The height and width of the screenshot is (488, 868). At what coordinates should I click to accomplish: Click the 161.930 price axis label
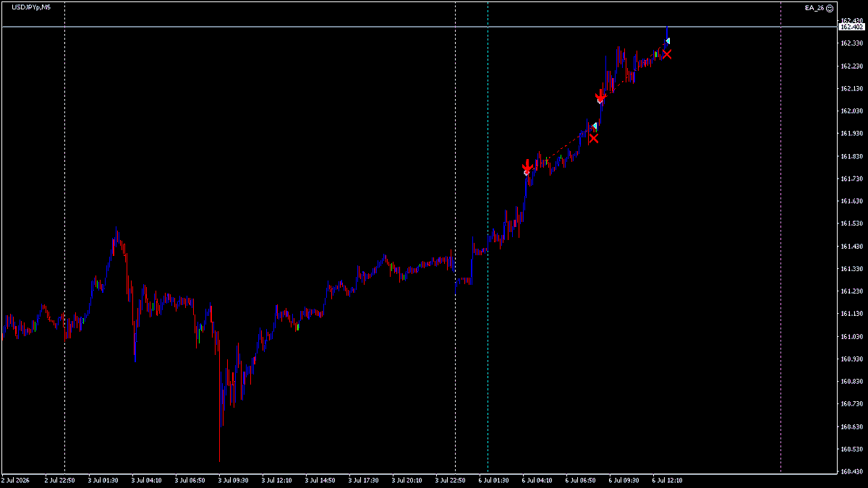pos(851,134)
